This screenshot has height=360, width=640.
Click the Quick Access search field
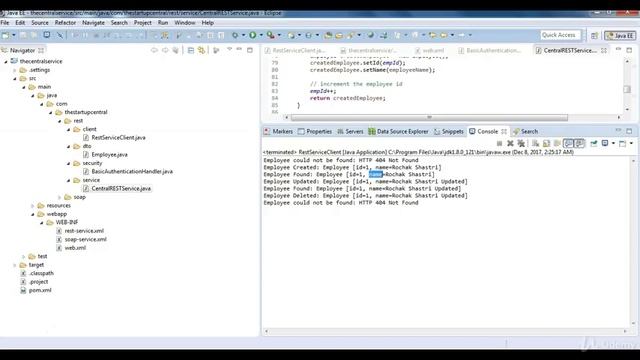(560, 36)
